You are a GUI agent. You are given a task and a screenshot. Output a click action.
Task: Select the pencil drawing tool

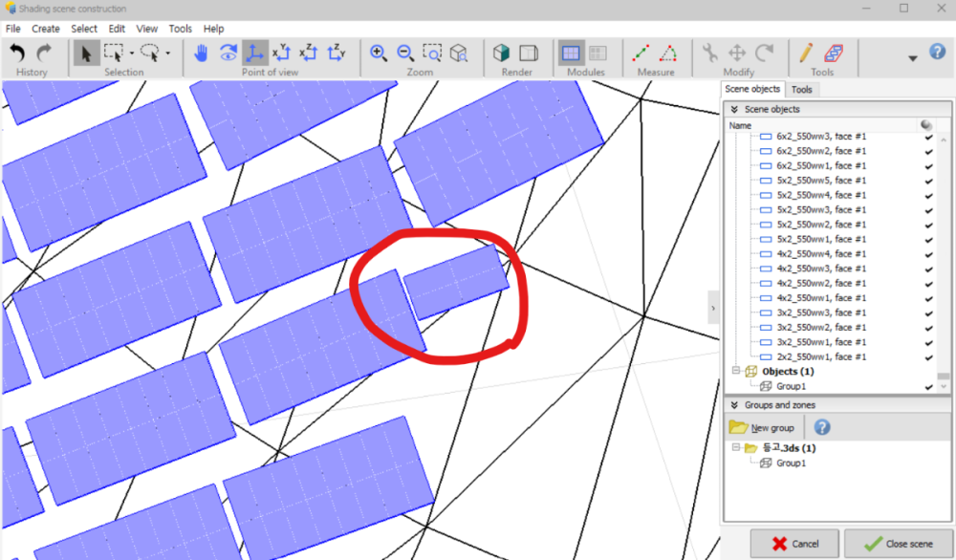[x=806, y=54]
